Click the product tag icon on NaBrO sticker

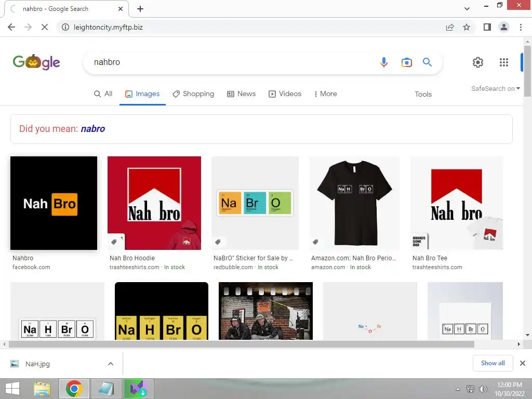(218, 242)
